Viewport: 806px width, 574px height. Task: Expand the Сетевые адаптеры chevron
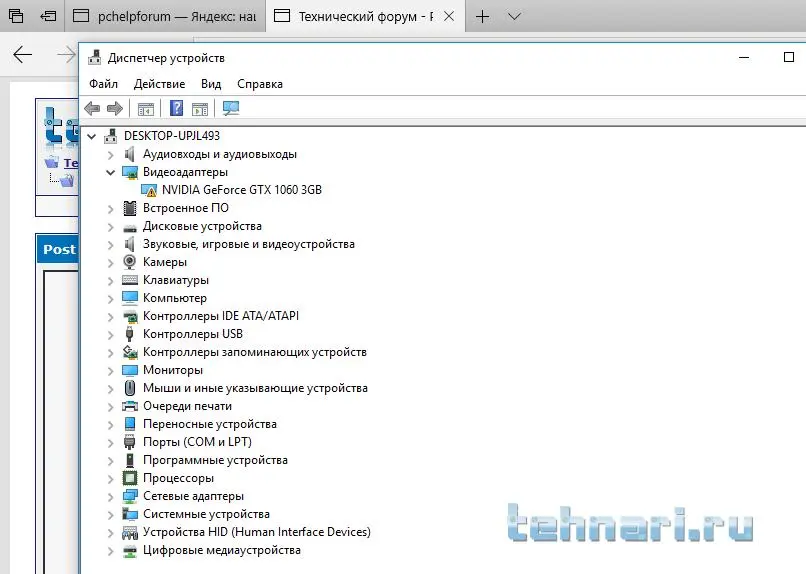tap(111, 496)
